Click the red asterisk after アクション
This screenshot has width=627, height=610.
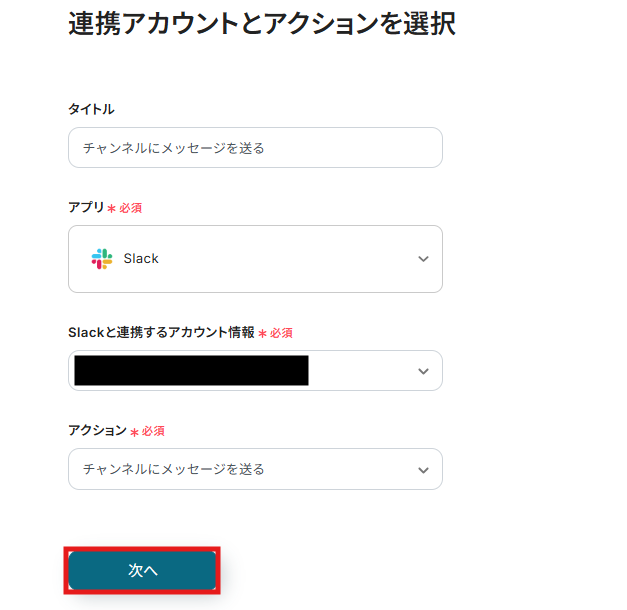click(134, 431)
